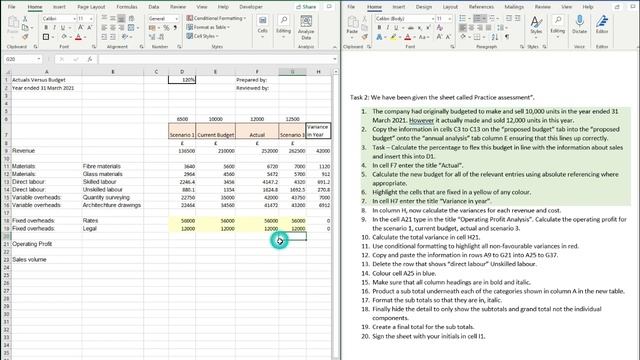Open the Developer tab in Excel
This screenshot has height=360, width=640.
pos(251,7)
